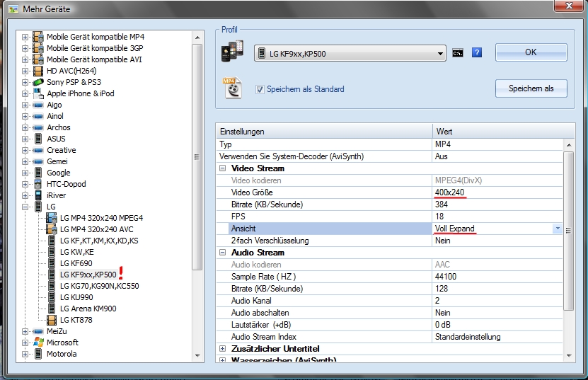Click the HD AVC(H264) film icon
Image resolution: width=588 pixels, height=380 pixels.
[x=38, y=71]
